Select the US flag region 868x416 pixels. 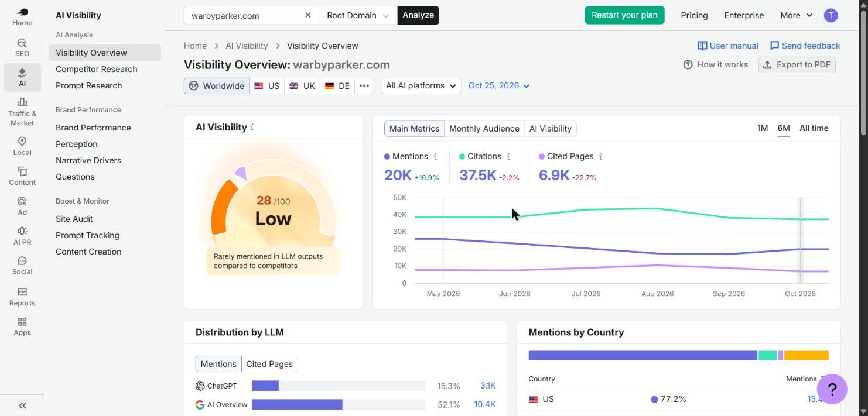[x=267, y=86]
